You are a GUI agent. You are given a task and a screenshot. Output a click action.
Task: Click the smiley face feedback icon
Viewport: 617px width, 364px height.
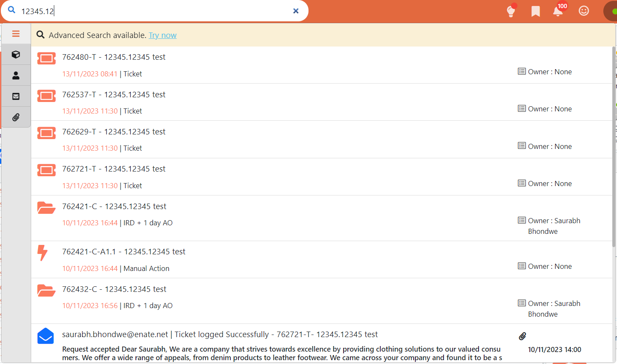pos(584,11)
